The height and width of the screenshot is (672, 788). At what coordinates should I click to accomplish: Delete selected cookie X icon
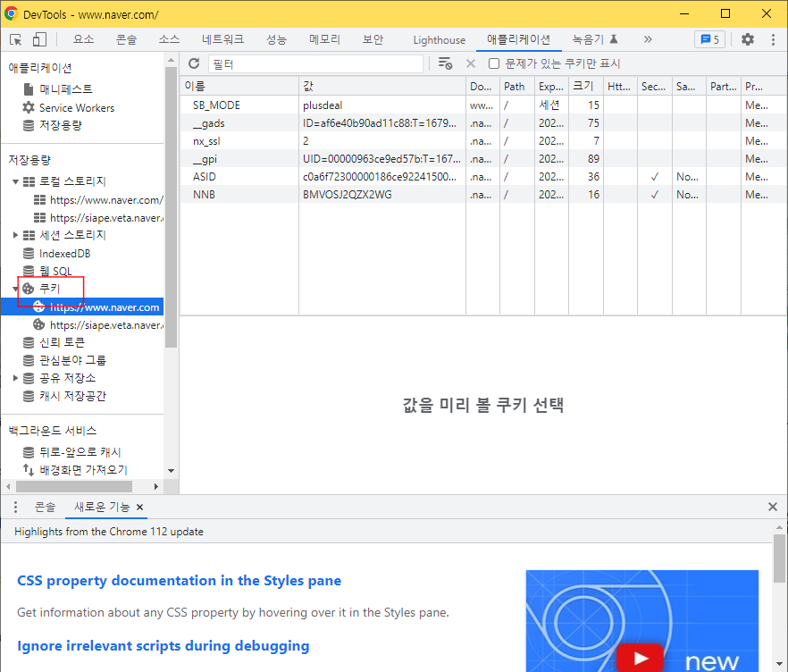[x=470, y=63]
